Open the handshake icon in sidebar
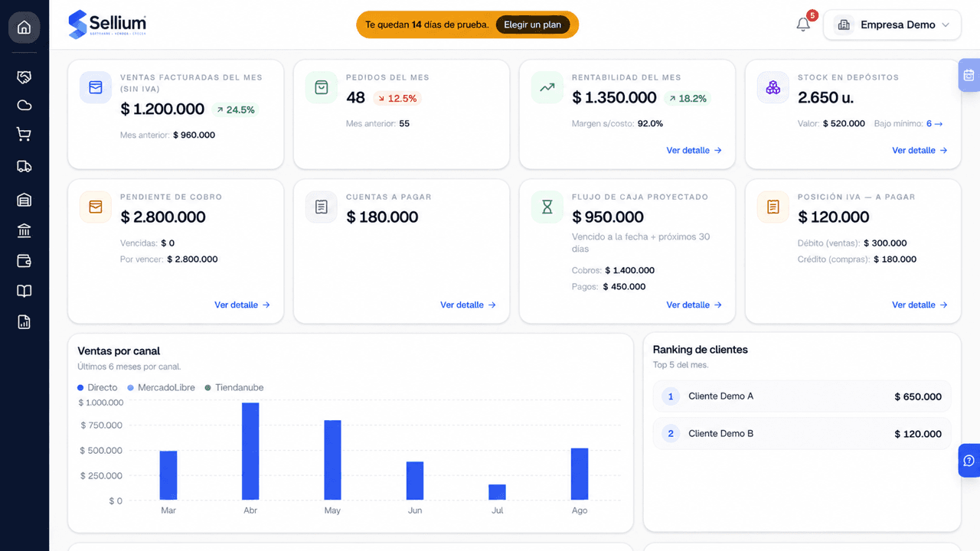980x551 pixels. pos(24,77)
